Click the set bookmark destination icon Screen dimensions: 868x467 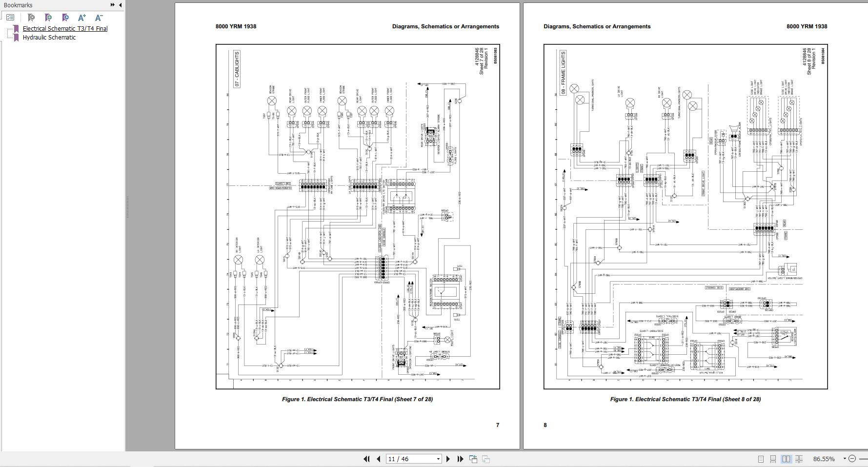point(65,18)
